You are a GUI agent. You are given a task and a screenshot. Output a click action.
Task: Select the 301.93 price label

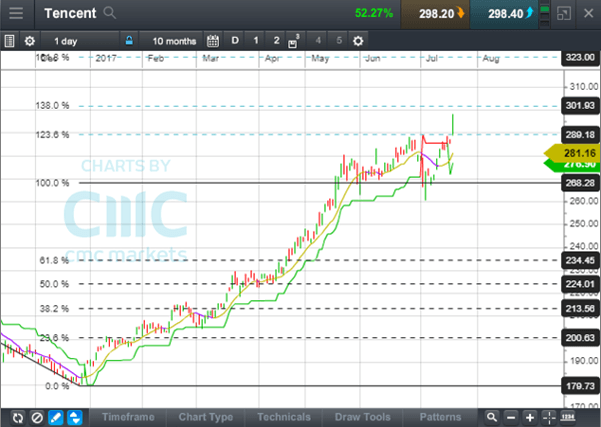580,105
